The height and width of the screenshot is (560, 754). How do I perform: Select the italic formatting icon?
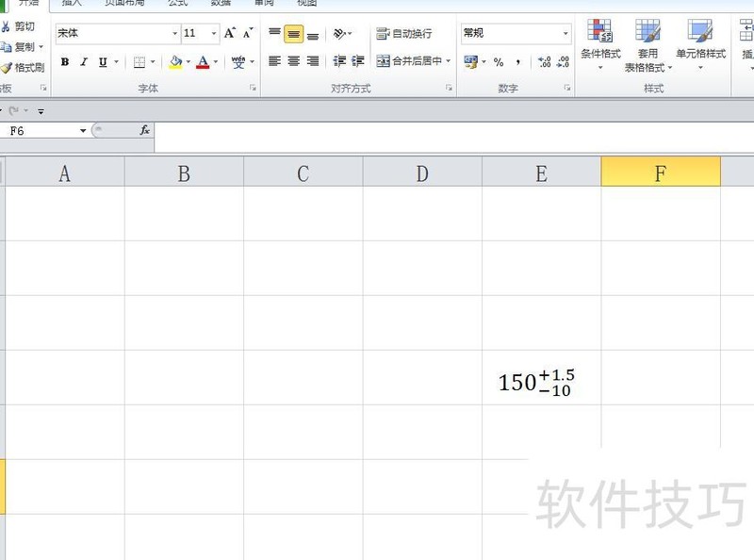coord(83,62)
